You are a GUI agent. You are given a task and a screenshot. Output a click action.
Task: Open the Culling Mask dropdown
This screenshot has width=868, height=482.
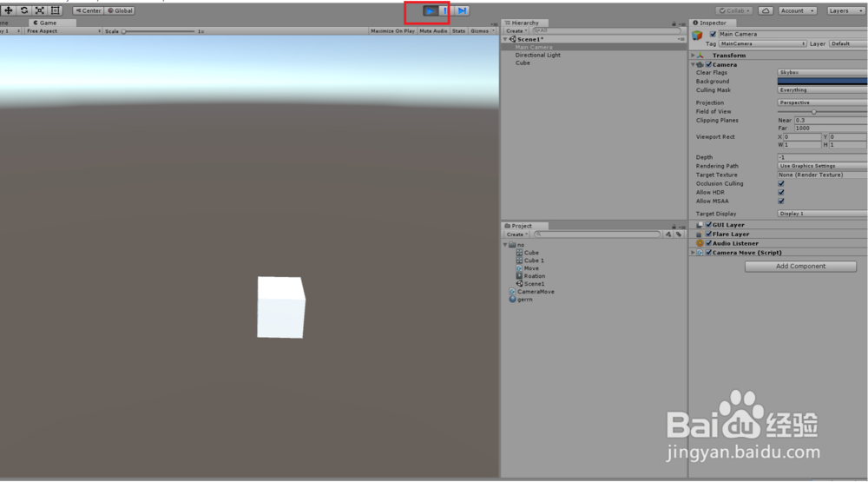pos(822,89)
